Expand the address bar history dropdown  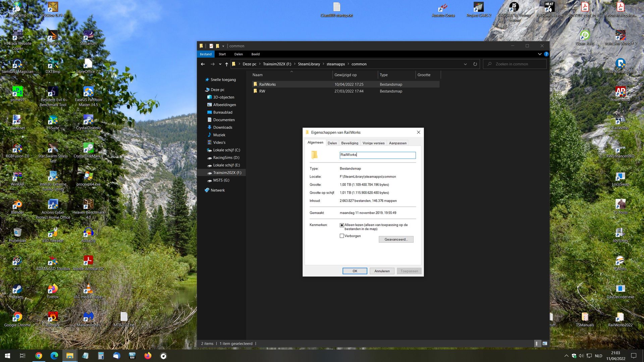point(465,64)
